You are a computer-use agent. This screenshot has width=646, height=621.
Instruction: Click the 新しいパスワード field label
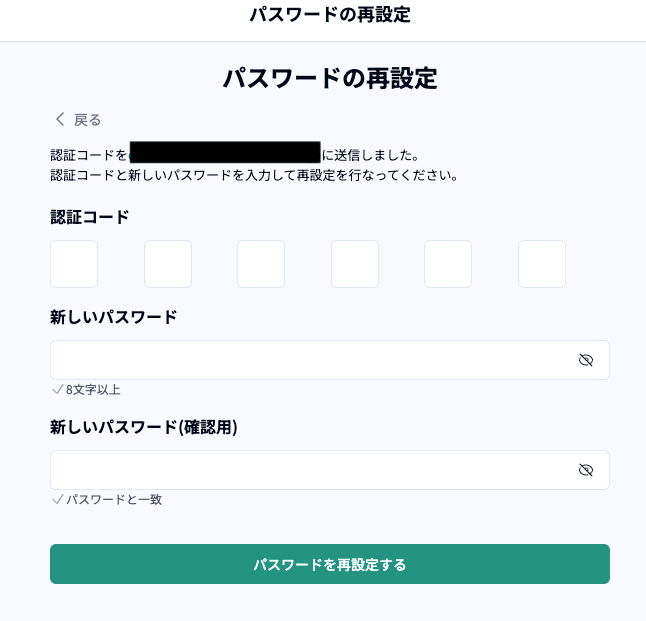point(114,317)
